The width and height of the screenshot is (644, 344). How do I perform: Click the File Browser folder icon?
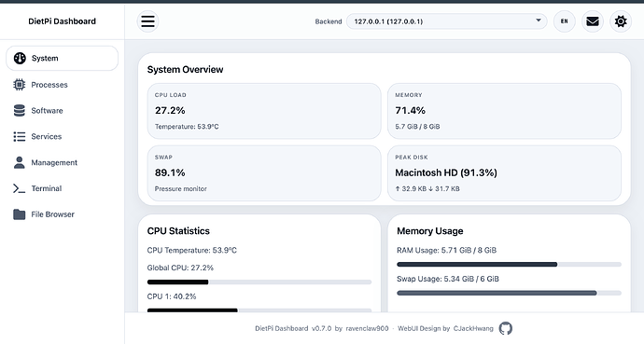point(20,214)
